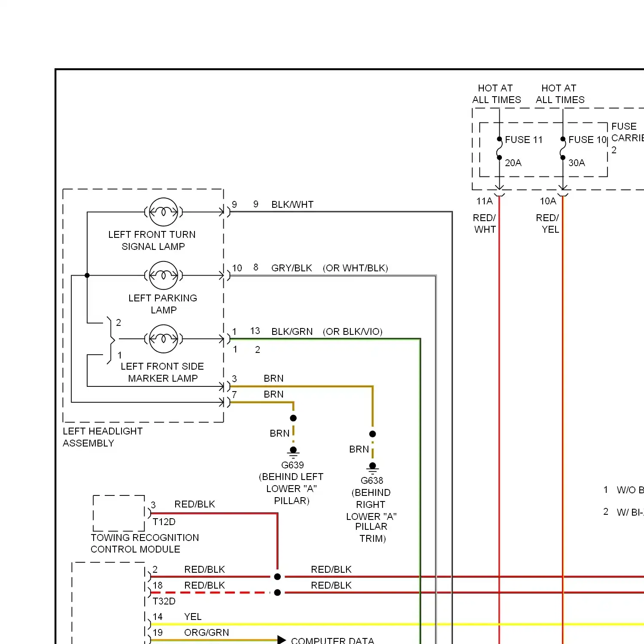644x644 pixels.
Task: Click the RED/BLK label at towing pin 3
Action: pos(194,504)
